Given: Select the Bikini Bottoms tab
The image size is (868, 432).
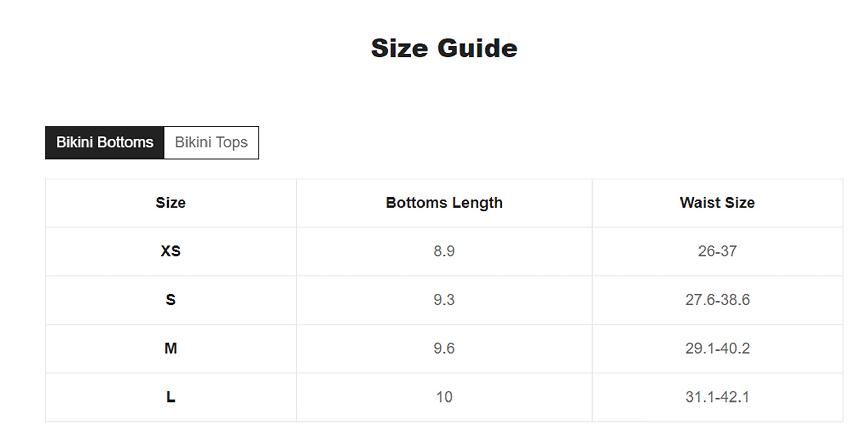Looking at the screenshot, I should (105, 143).
